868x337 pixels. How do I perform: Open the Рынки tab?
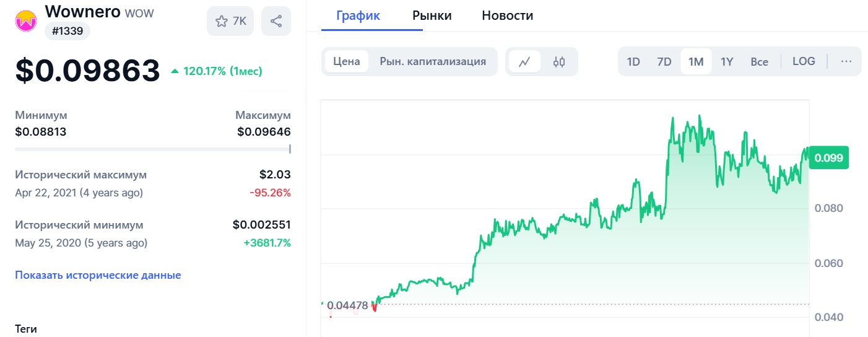tap(432, 15)
